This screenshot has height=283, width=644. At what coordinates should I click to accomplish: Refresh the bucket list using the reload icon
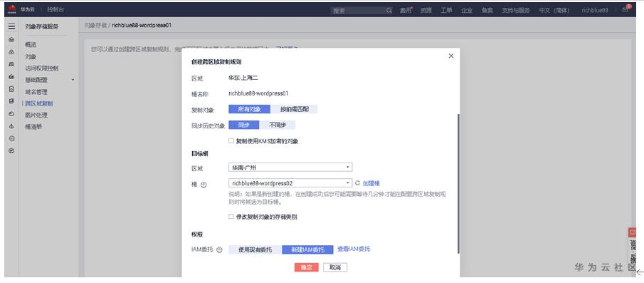[357, 183]
